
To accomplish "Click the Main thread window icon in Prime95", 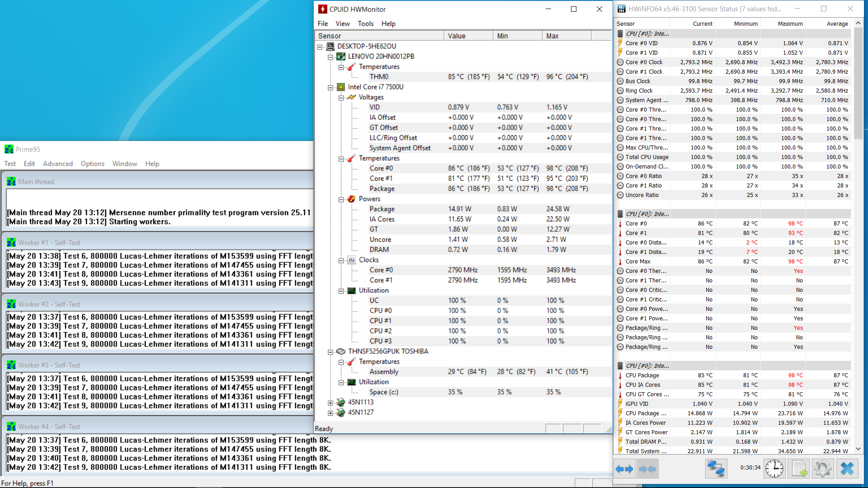I will tap(11, 182).
